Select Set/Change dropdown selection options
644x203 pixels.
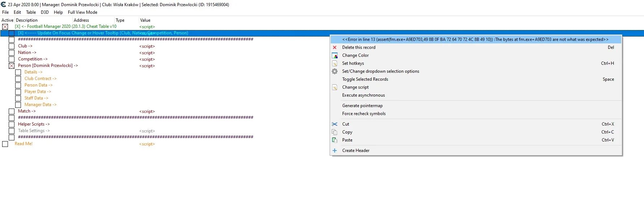(476, 71)
